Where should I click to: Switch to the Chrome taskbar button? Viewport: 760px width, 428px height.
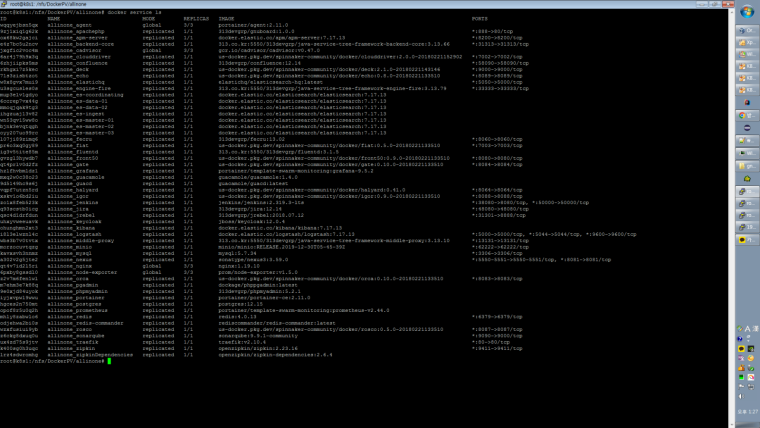[x=744, y=114]
